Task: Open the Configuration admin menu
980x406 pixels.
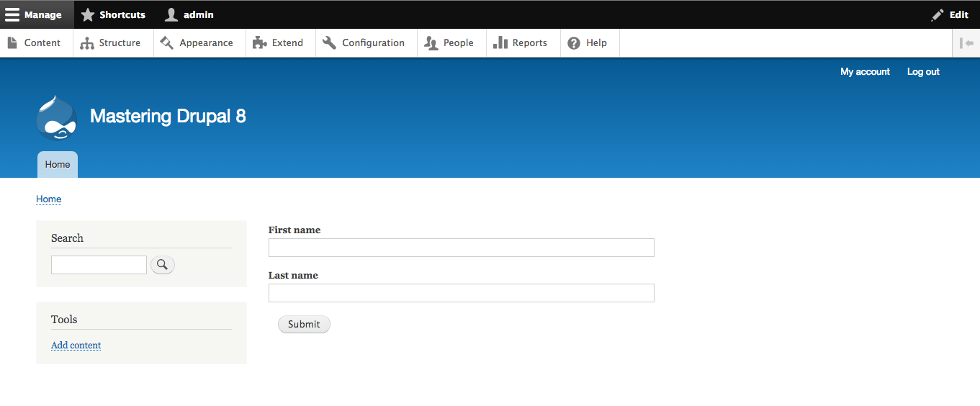Action: 367,43
